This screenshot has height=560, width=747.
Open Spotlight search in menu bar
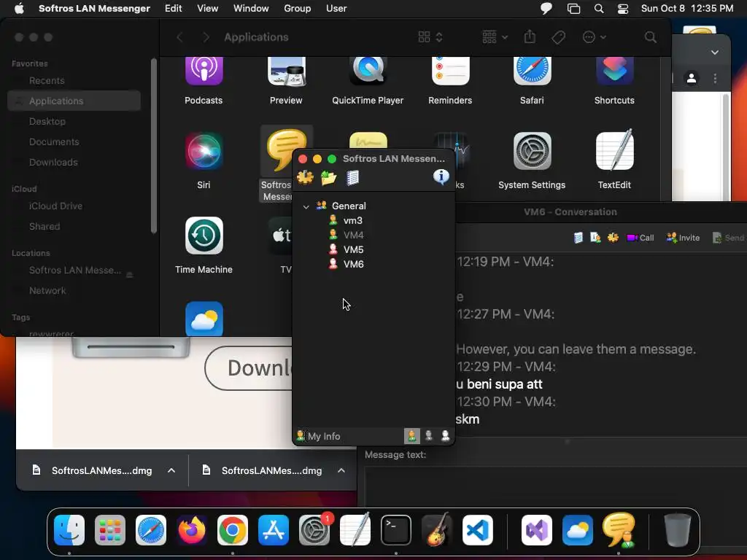(599, 8)
